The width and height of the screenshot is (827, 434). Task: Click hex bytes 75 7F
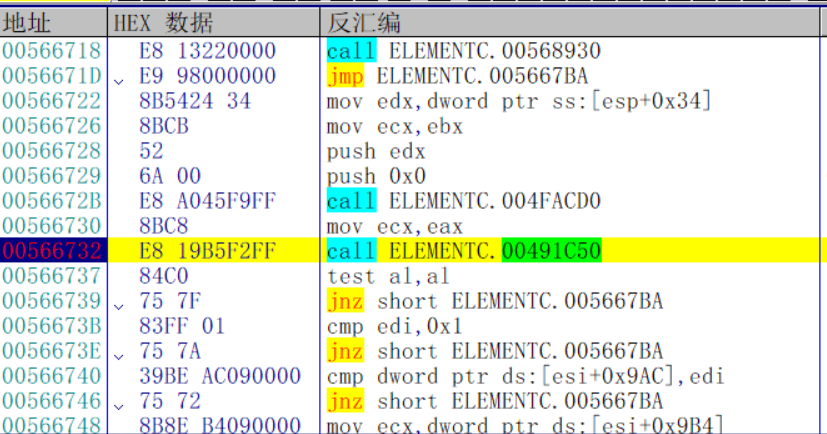click(170, 301)
